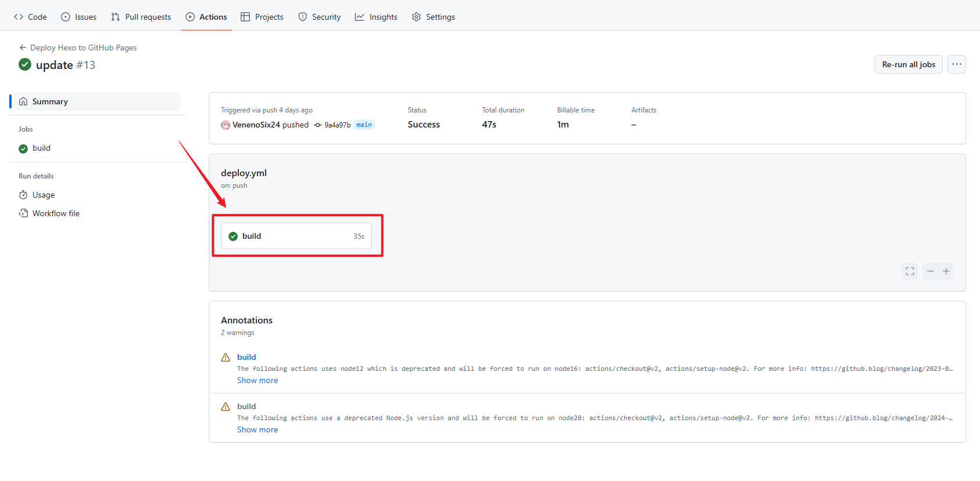Open the three-dots run options menu
The width and height of the screenshot is (980, 481).
pyautogui.click(x=957, y=64)
